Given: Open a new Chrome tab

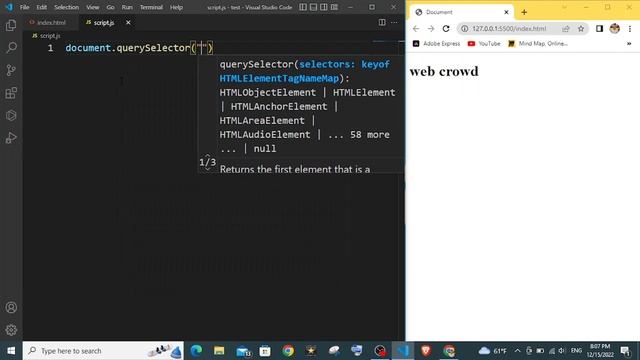Looking at the screenshot, I should pyautogui.click(x=524, y=12).
